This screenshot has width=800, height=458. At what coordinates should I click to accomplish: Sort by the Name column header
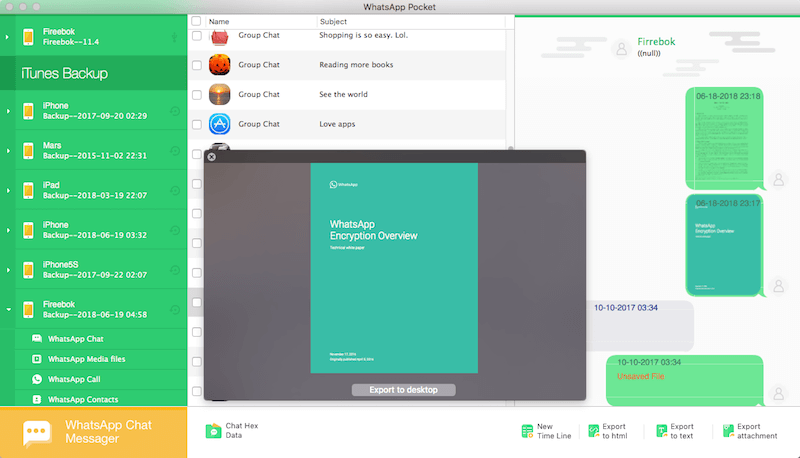point(219,21)
